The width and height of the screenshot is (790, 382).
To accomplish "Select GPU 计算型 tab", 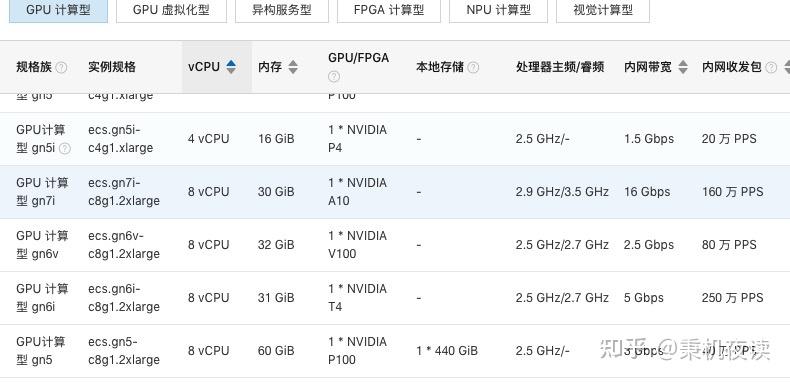I will 58,10.
